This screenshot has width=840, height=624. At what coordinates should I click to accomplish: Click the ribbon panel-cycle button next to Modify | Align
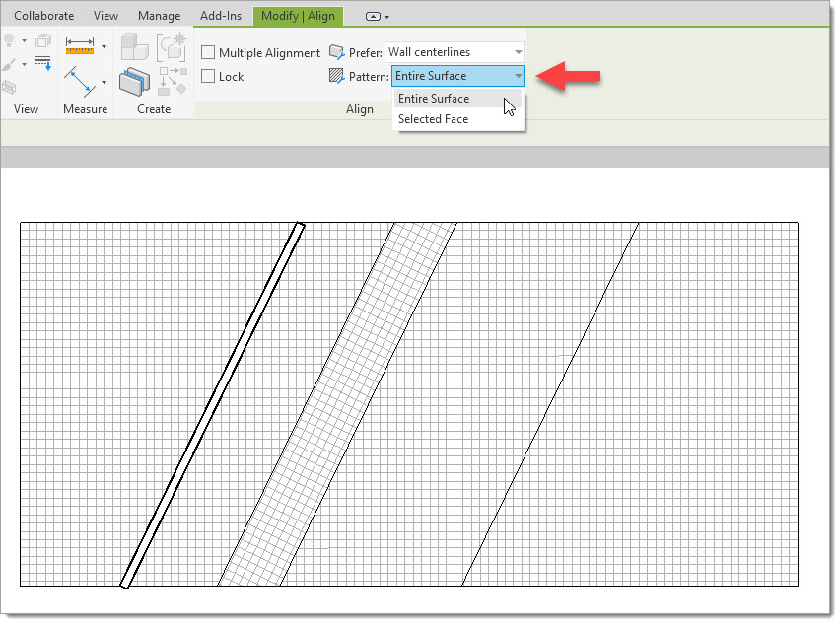click(373, 16)
